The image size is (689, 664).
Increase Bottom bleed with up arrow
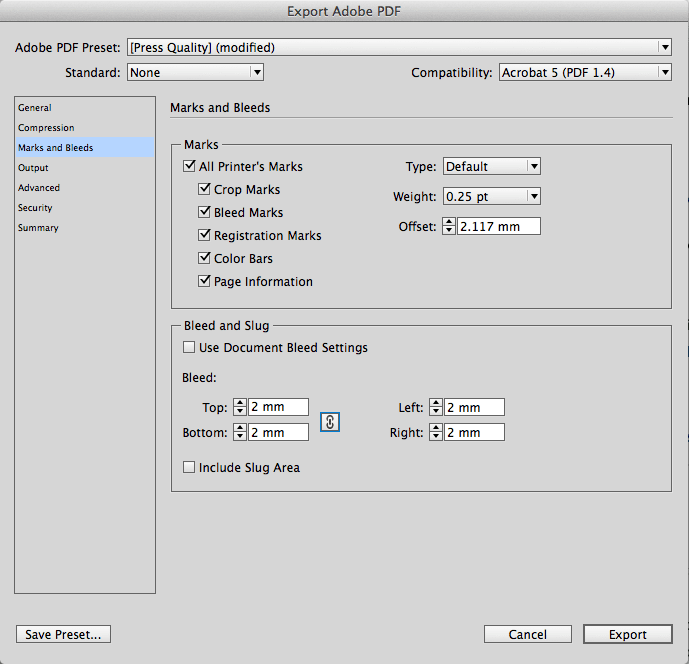click(239, 428)
